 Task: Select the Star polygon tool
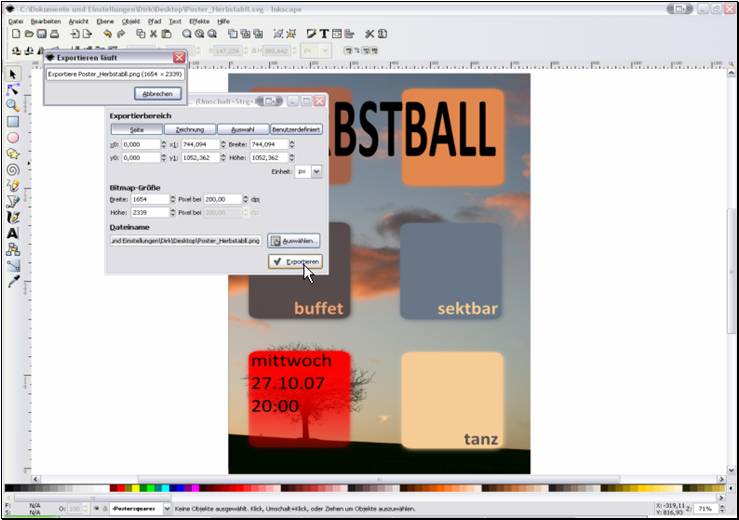[x=13, y=153]
